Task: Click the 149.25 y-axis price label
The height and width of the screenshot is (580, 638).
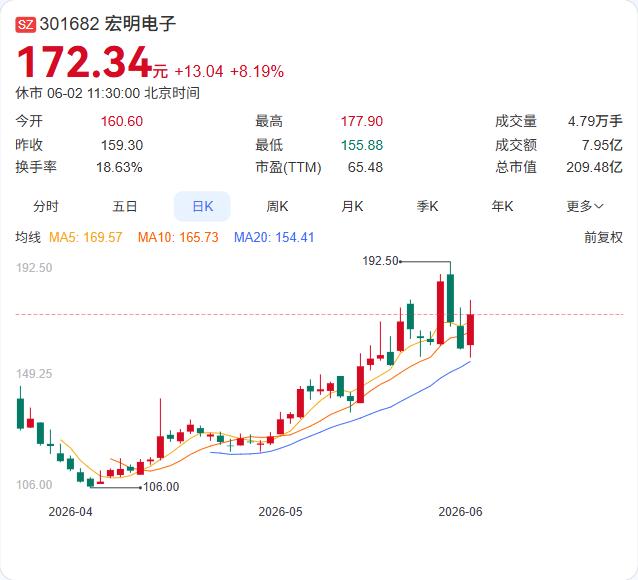Action: tap(34, 374)
